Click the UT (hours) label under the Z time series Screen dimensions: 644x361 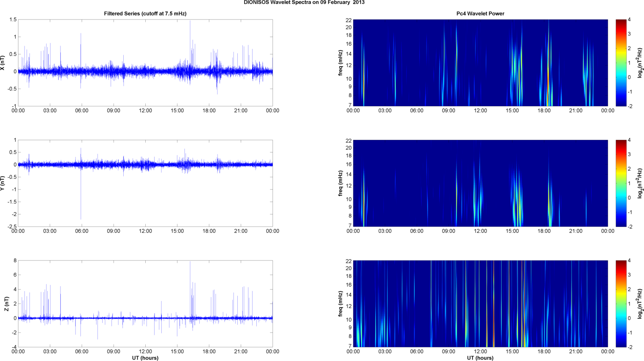point(145,358)
